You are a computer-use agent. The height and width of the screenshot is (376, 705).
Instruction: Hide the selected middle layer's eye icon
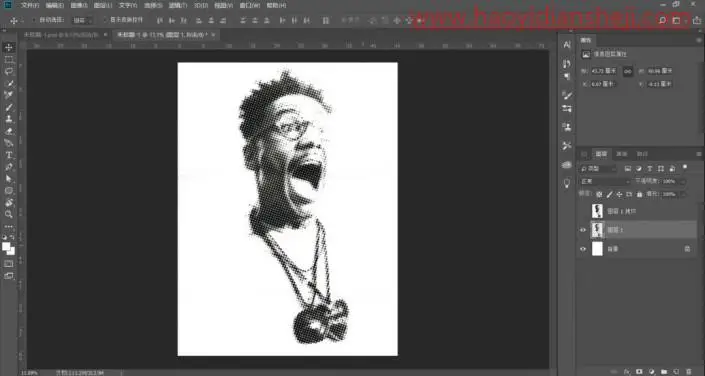[583, 230]
